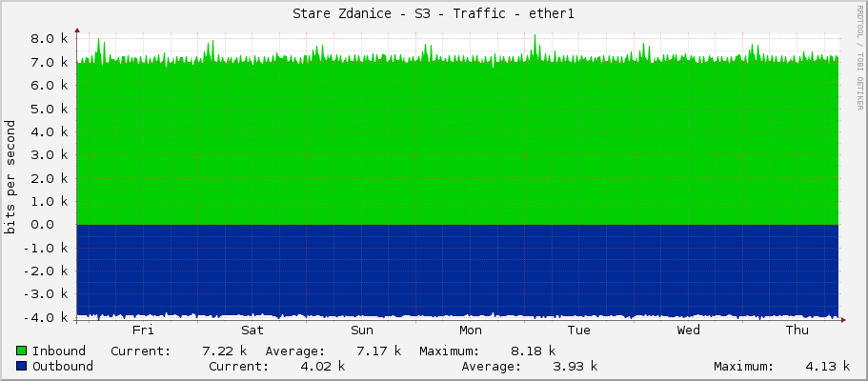
Task: Click the '6.0 k' y-axis label
Action: pyautogui.click(x=50, y=86)
